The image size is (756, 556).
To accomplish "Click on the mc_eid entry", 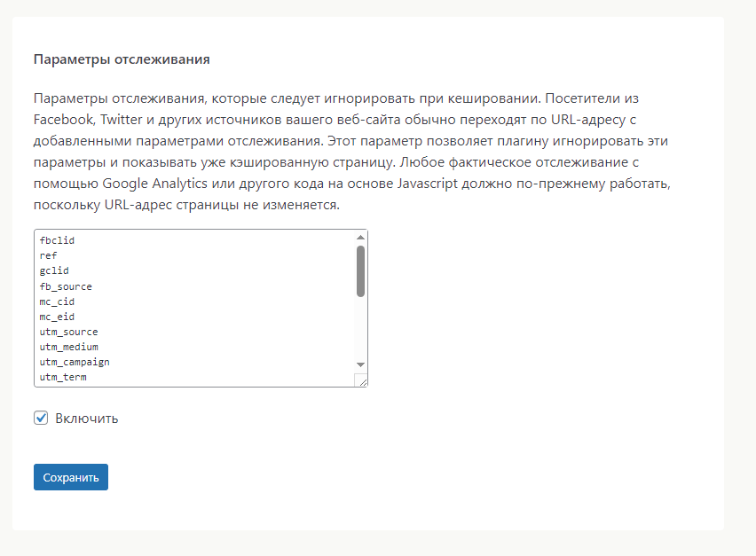I will pos(57,317).
